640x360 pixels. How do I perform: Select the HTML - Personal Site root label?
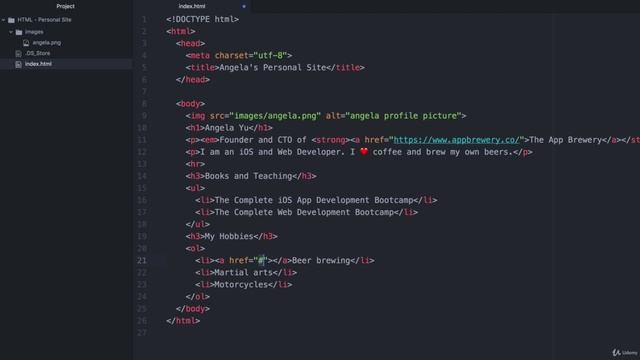coord(44,20)
